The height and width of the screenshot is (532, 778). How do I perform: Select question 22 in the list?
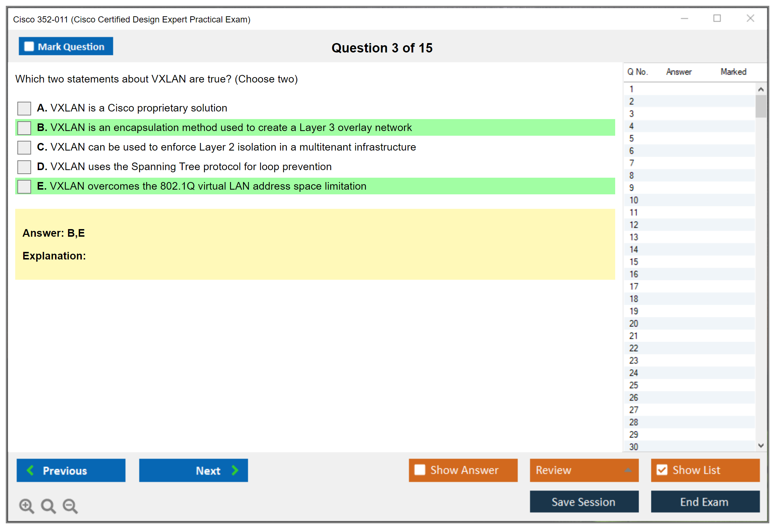[634, 348]
